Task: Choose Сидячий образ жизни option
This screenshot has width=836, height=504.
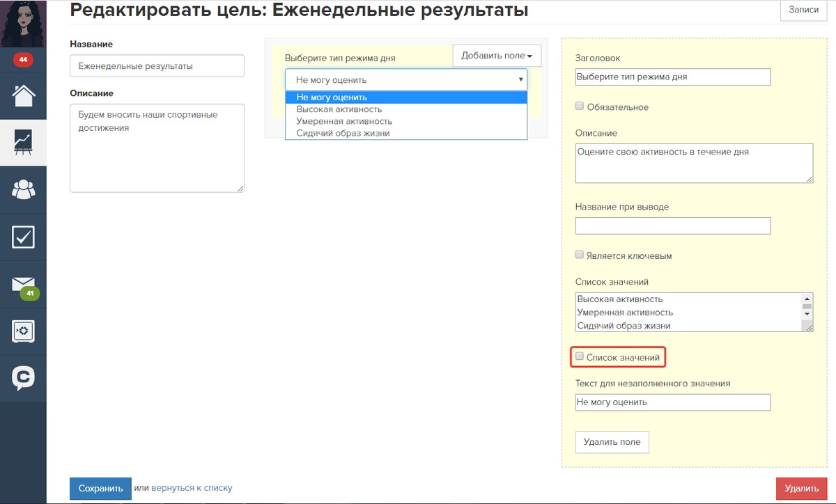Action: point(343,133)
